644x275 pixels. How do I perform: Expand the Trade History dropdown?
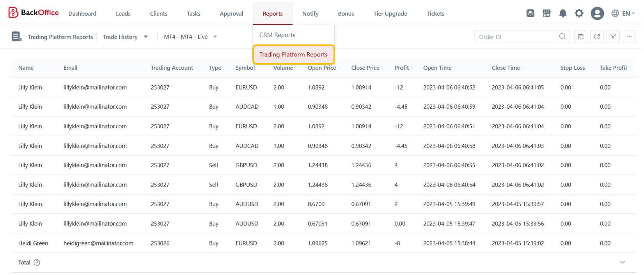(125, 37)
